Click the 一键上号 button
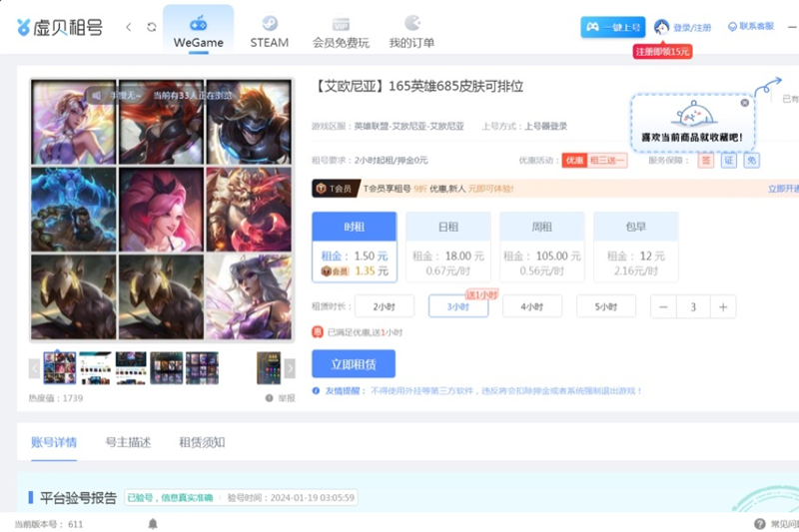This screenshot has width=799, height=532. tap(613, 27)
